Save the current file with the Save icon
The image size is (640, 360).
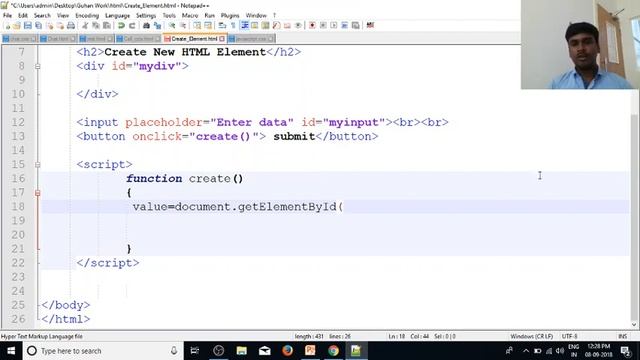coord(27,26)
